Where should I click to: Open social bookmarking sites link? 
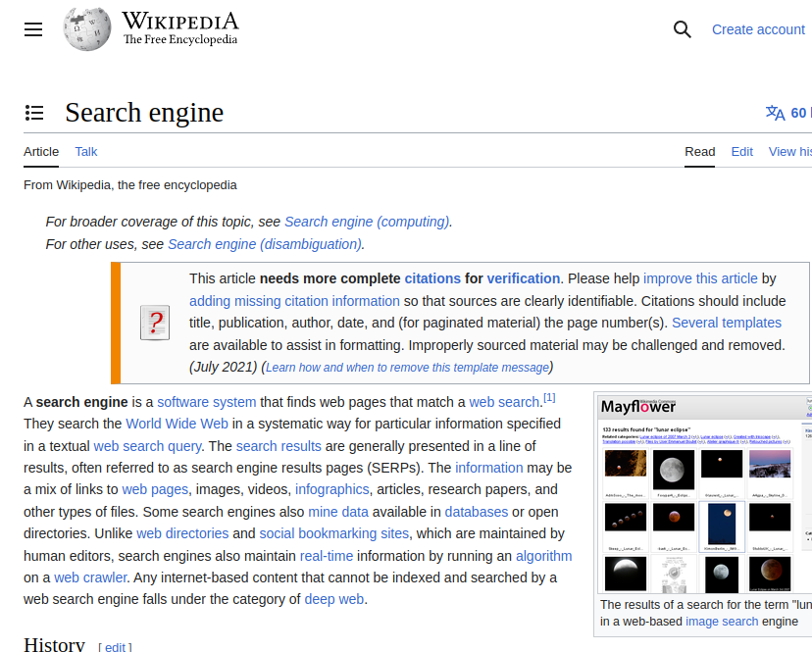click(334, 533)
